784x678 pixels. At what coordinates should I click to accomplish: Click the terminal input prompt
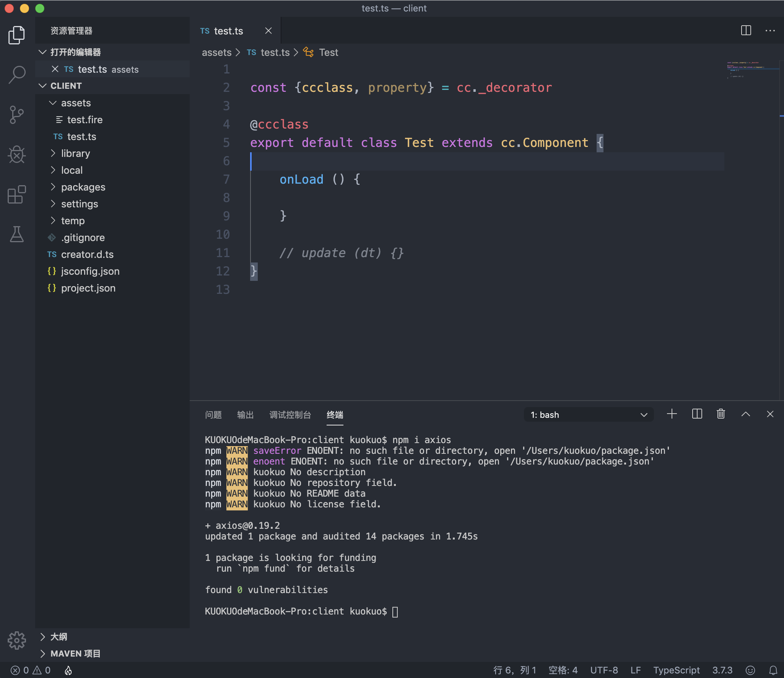(x=395, y=612)
